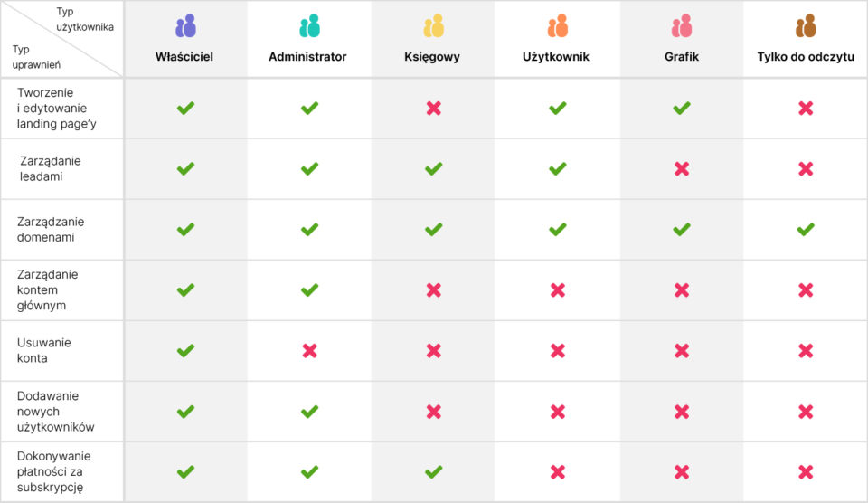Click Właściciel's green check for Usuwanie konta
The height and width of the screenshot is (503, 868).
click(185, 351)
